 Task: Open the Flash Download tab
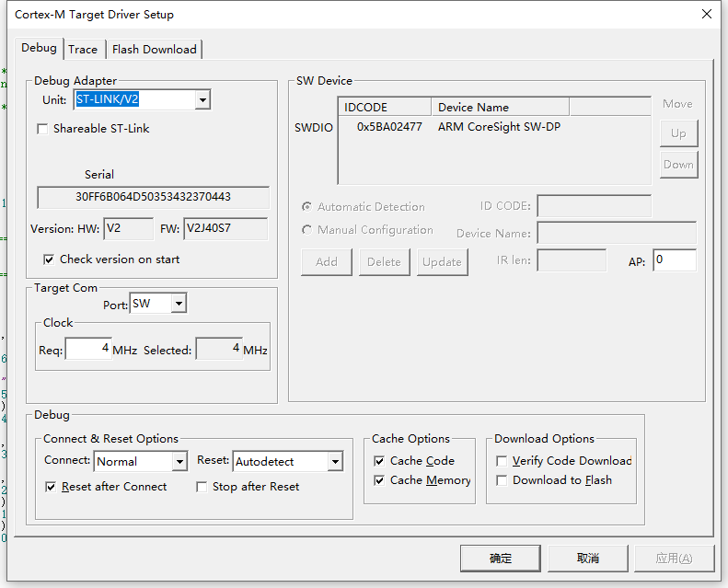154,50
